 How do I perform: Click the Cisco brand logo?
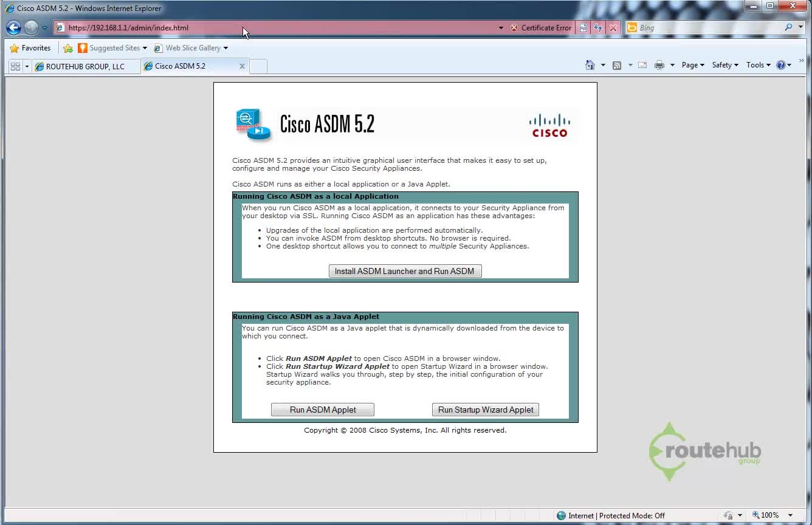tap(549, 125)
